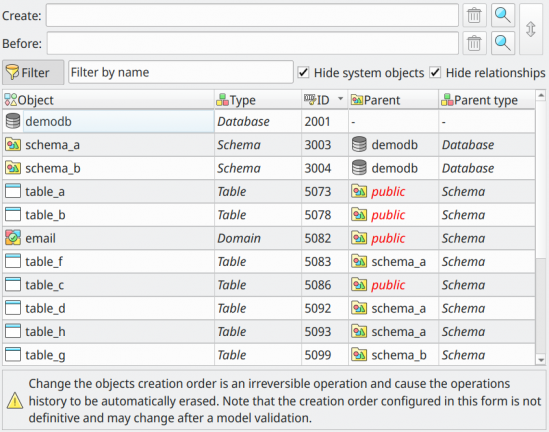Click the email domain icon
Screen dimensions: 549x432
pos(13,238)
